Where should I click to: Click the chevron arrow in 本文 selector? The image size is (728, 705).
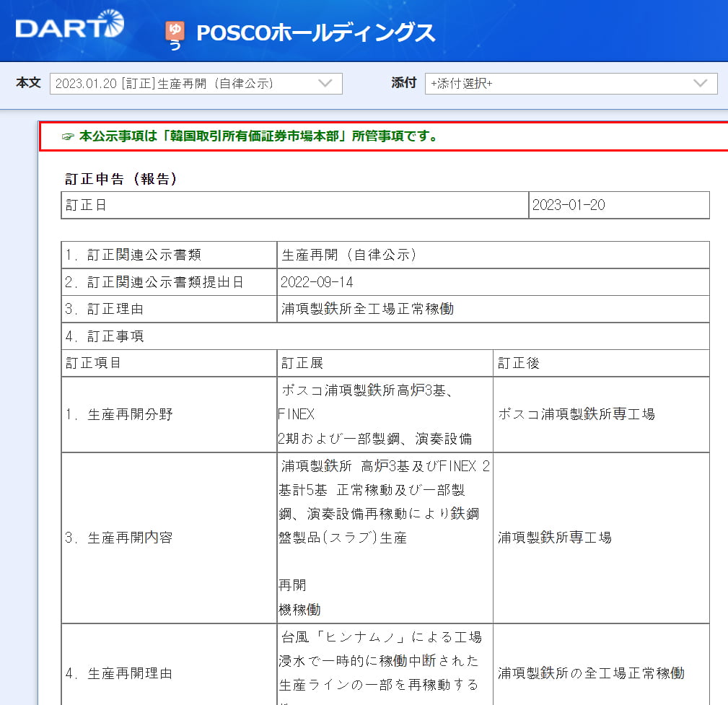tap(325, 84)
